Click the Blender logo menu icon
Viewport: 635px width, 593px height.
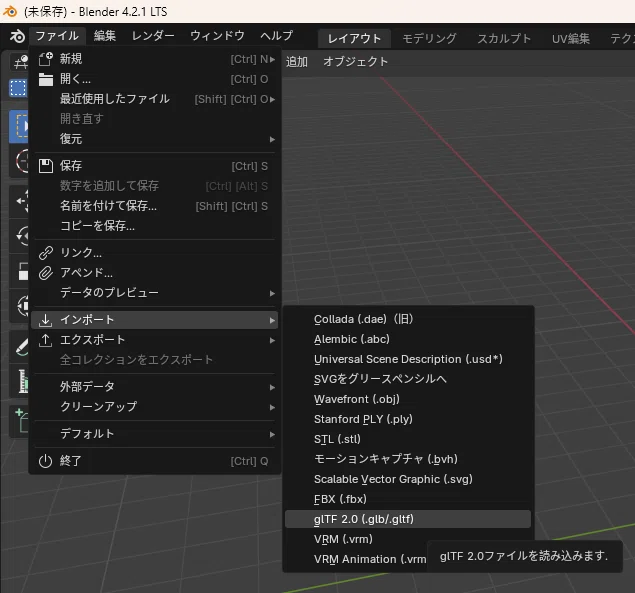tap(17, 36)
